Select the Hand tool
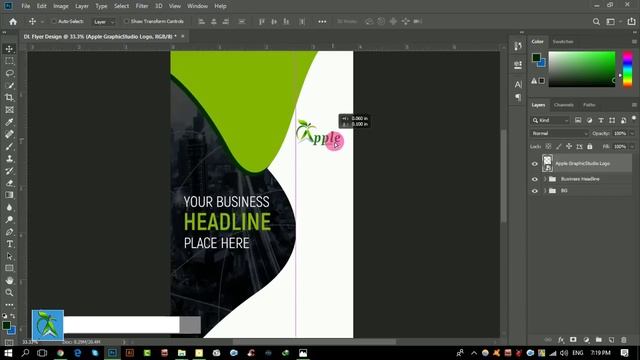Viewport: 640px width, 360px height. click(x=9, y=280)
